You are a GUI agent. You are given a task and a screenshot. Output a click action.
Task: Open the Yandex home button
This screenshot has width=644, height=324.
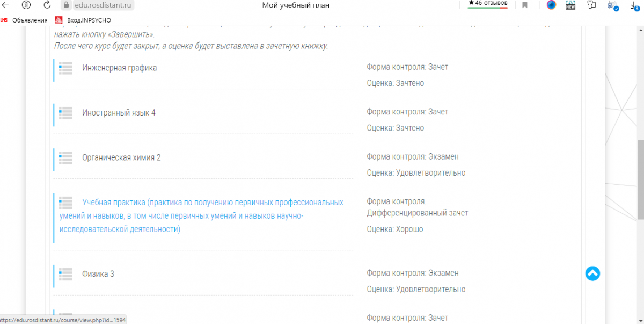click(26, 5)
